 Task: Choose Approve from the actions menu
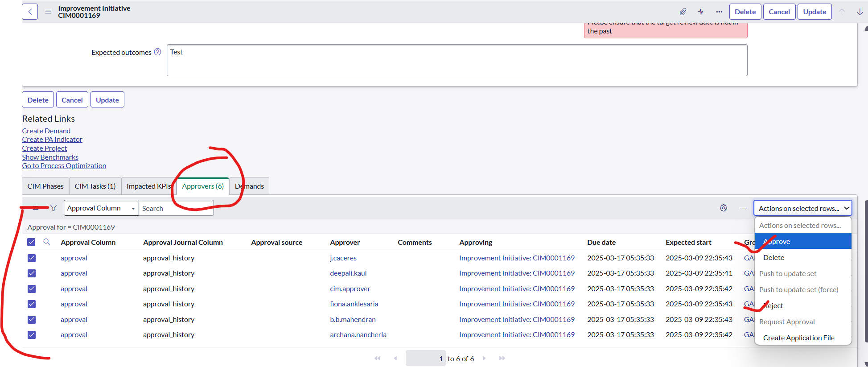803,241
